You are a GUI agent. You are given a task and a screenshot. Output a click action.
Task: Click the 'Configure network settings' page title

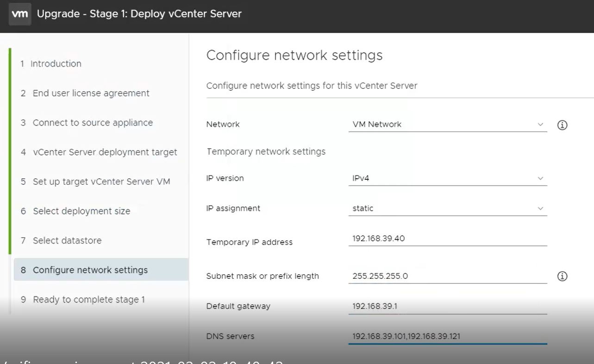294,55
